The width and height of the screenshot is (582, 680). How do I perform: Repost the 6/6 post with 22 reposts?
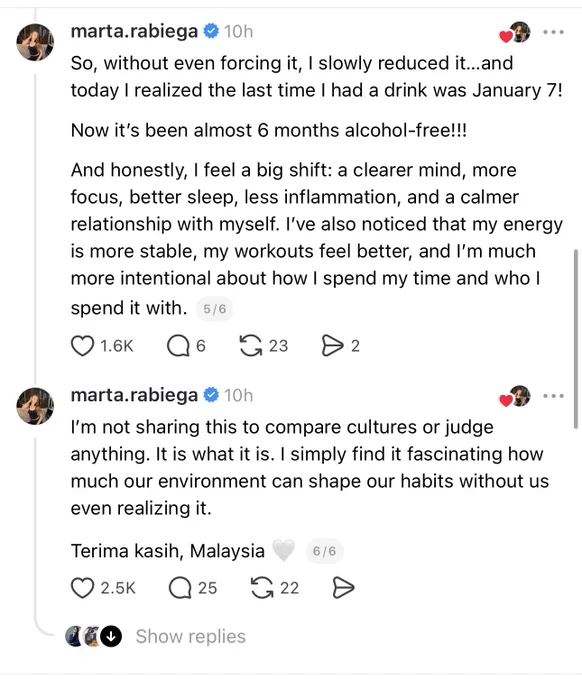click(x=262, y=588)
